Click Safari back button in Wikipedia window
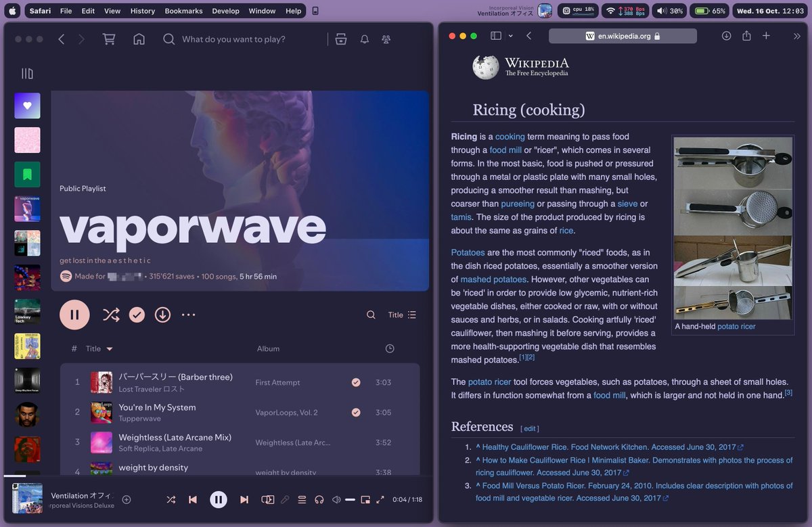Screen dimensions: 812x527 pos(528,36)
